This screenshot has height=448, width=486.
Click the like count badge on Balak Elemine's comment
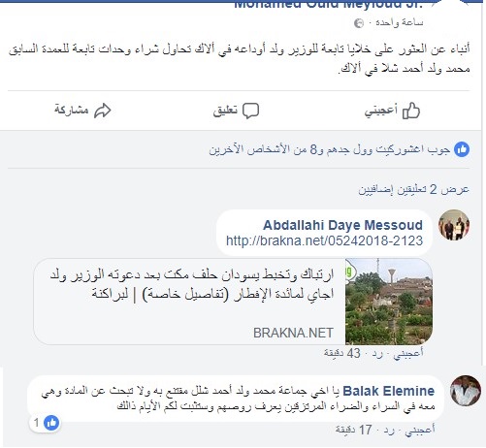(45, 423)
